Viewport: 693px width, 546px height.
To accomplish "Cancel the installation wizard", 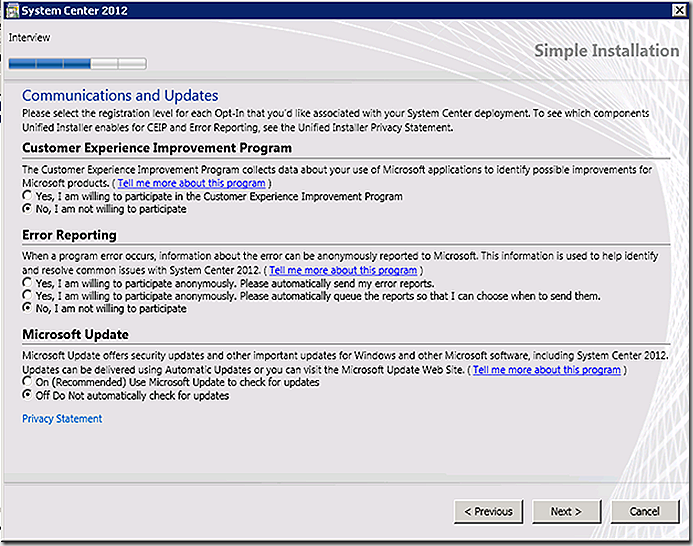I will click(x=645, y=512).
